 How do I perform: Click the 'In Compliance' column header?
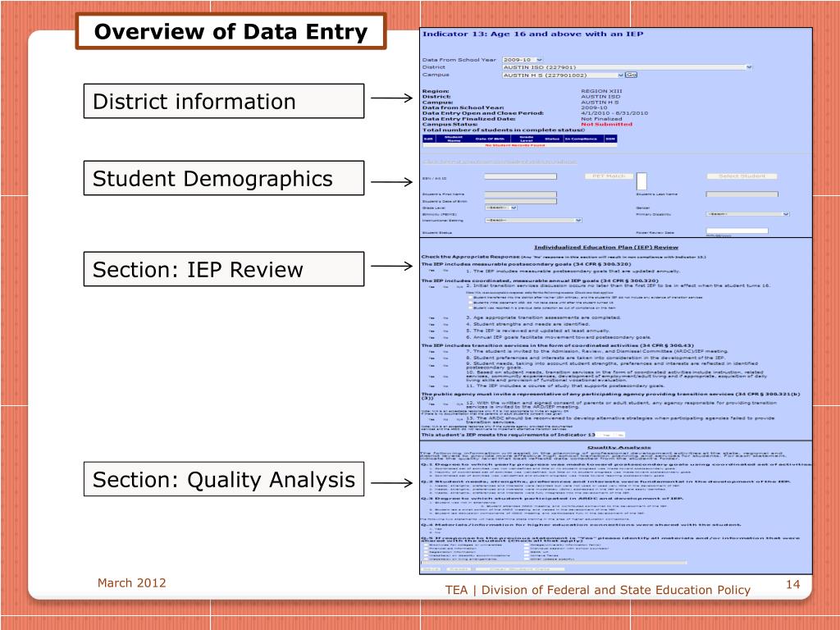point(581,139)
